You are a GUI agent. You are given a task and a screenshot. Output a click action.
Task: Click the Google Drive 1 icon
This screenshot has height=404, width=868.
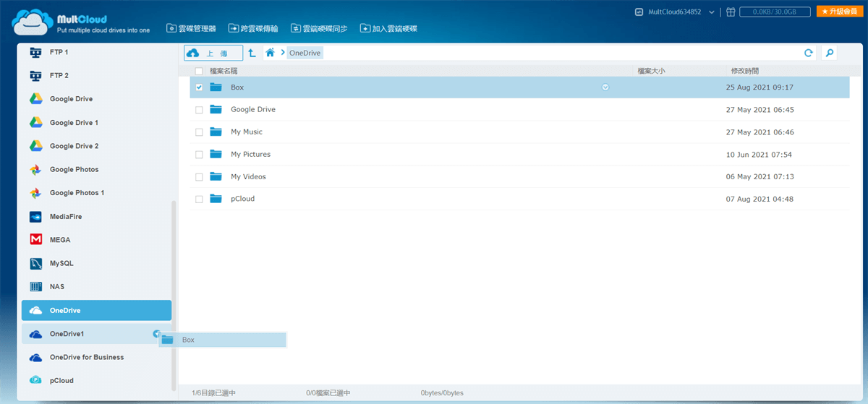pyautogui.click(x=35, y=122)
